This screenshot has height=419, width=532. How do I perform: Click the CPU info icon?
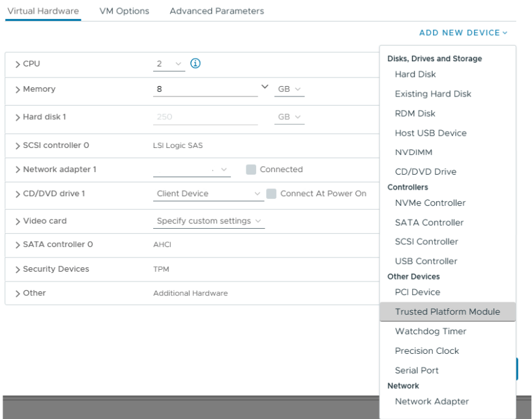pos(195,65)
